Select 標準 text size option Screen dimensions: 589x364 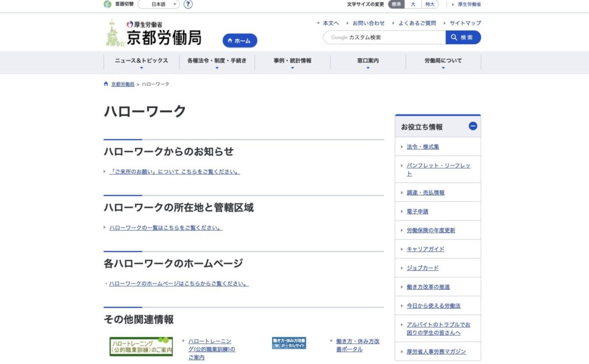tap(397, 5)
